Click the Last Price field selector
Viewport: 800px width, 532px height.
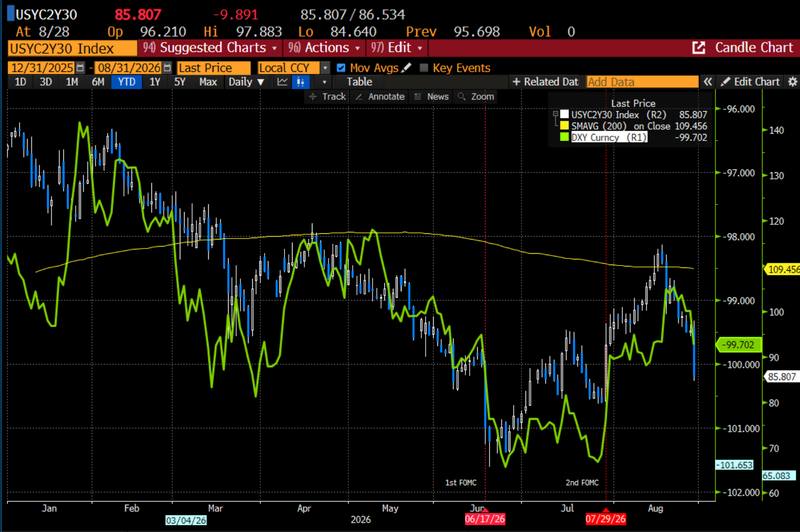(x=214, y=68)
